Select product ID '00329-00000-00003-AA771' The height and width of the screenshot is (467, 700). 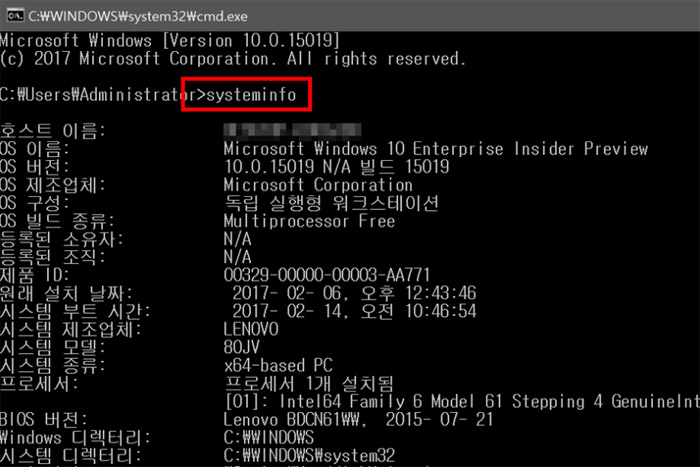(327, 275)
